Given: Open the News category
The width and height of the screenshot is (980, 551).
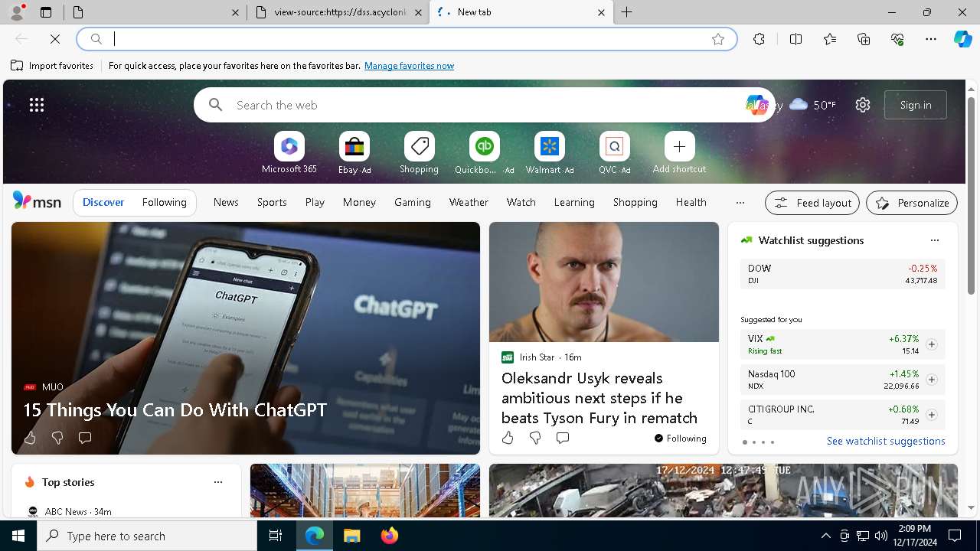Looking at the screenshot, I should point(226,202).
